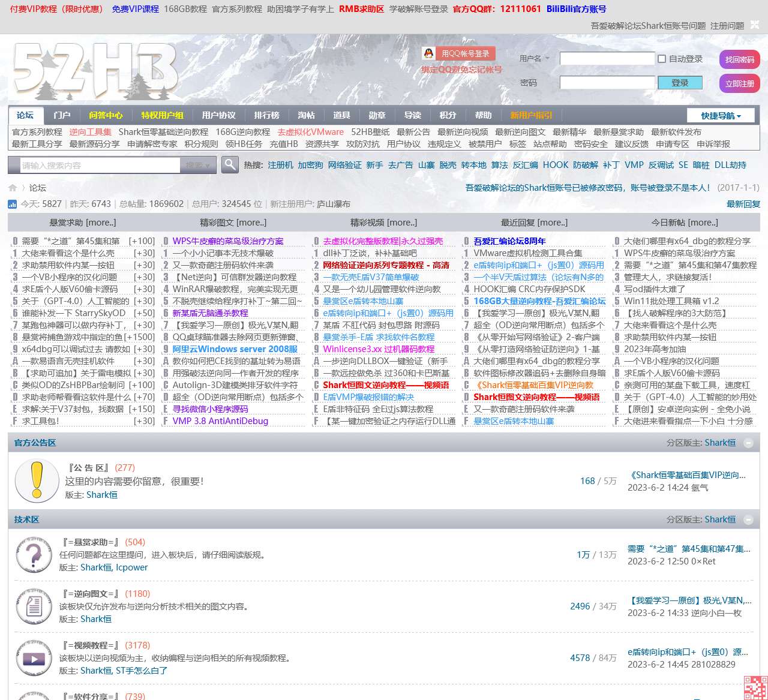Open thread 吾爱汇编论坛8周年

[509, 241]
